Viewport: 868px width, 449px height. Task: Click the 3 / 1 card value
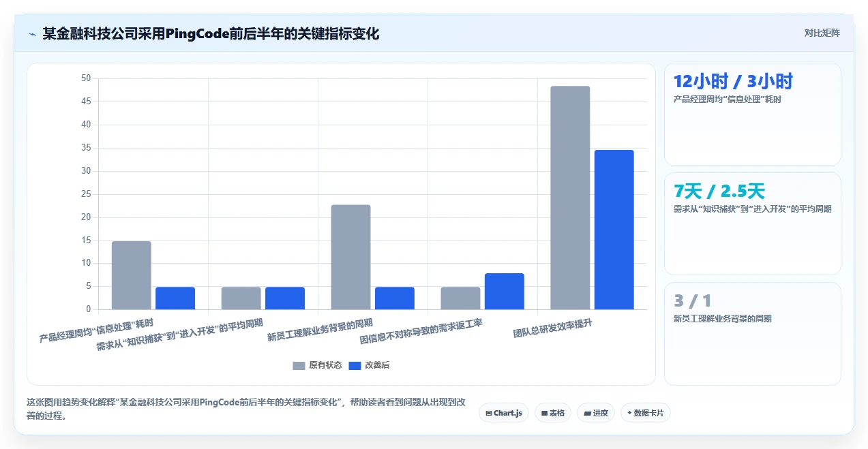click(x=692, y=300)
